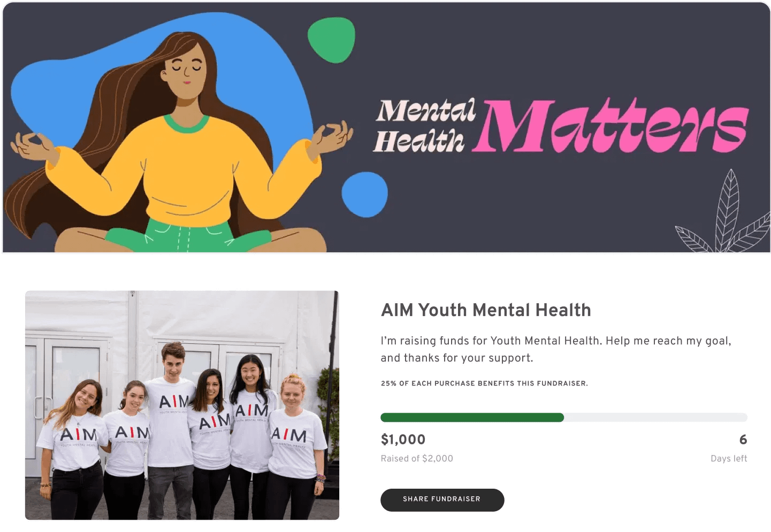
Task: Click the small blue circle in banner
Action: click(x=364, y=194)
